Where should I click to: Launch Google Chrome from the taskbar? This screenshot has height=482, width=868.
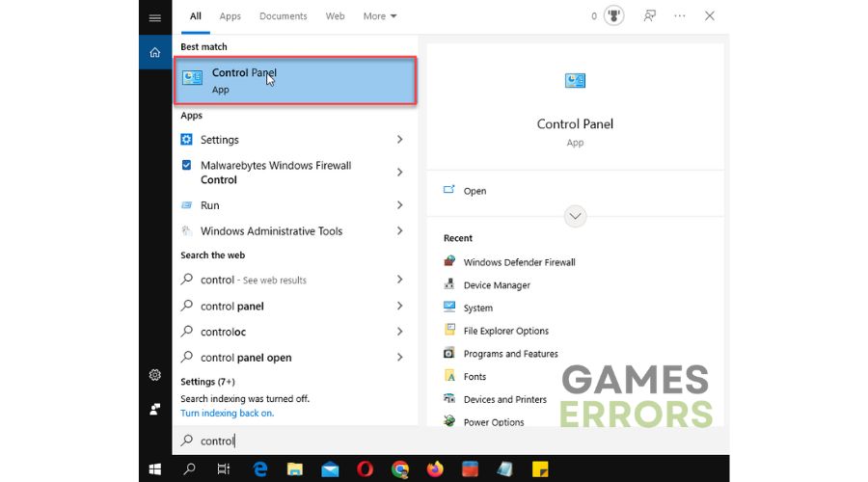(x=399, y=469)
